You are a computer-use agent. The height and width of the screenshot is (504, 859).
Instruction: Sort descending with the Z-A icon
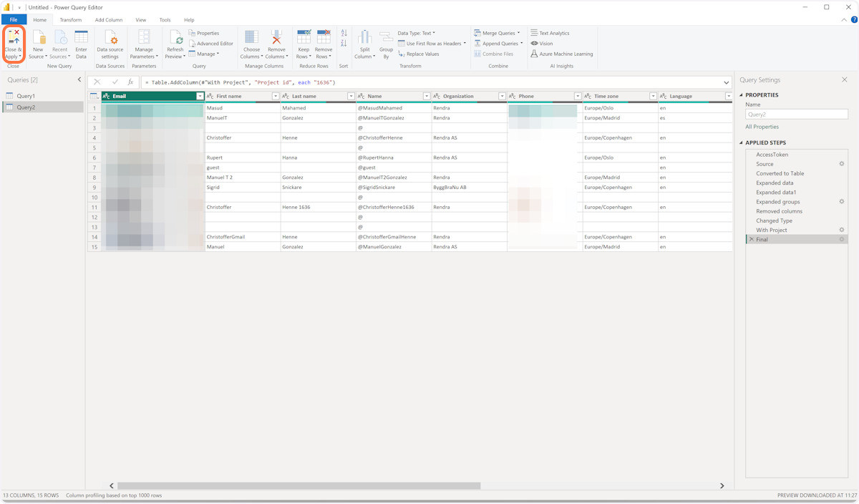tap(344, 44)
